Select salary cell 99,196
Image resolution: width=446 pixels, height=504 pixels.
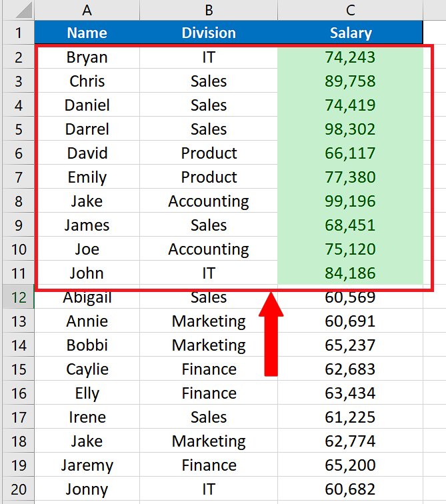(350, 201)
